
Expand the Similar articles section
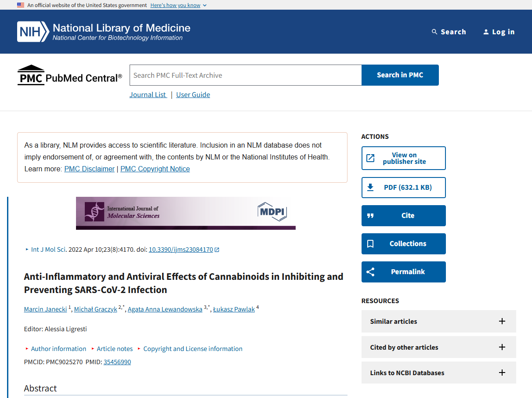[x=502, y=321]
